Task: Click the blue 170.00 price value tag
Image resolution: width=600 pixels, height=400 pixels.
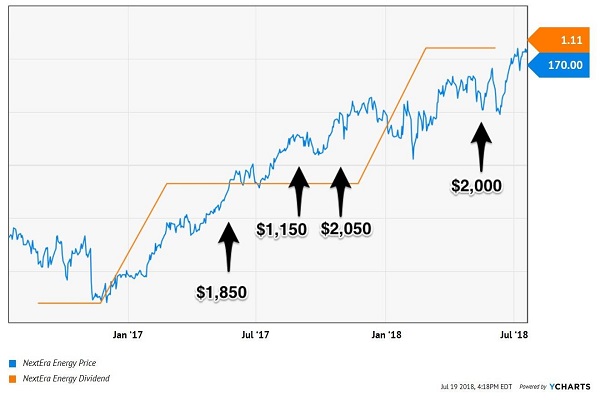Action: pyautogui.click(x=559, y=65)
